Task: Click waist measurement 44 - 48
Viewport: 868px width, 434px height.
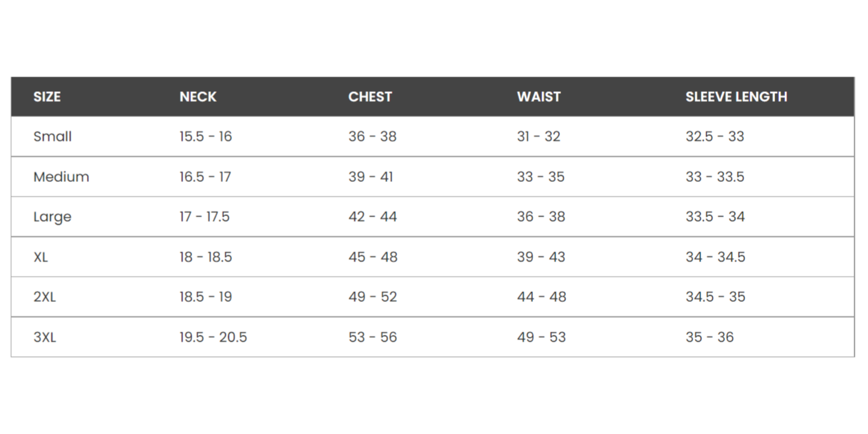Action: pyautogui.click(x=541, y=297)
